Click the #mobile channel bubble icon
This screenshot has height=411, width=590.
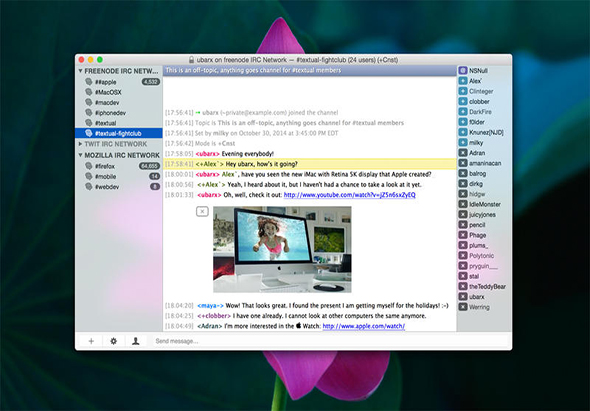(x=89, y=176)
